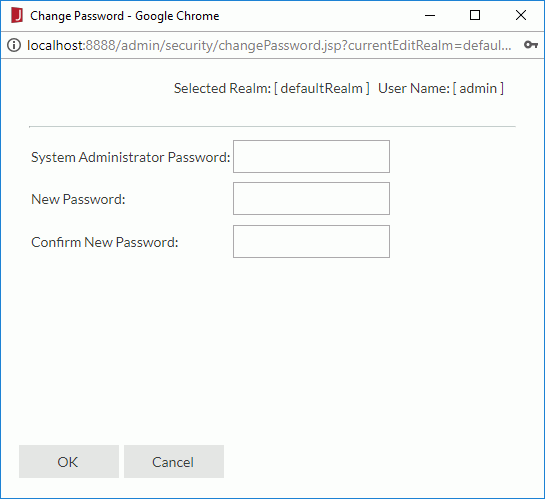Focus the System Administrator Password field

point(311,156)
